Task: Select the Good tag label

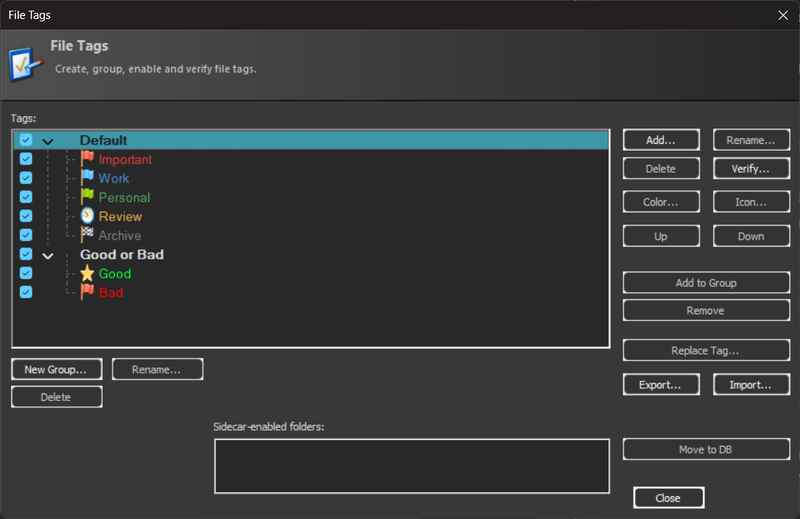Action: pyautogui.click(x=115, y=274)
